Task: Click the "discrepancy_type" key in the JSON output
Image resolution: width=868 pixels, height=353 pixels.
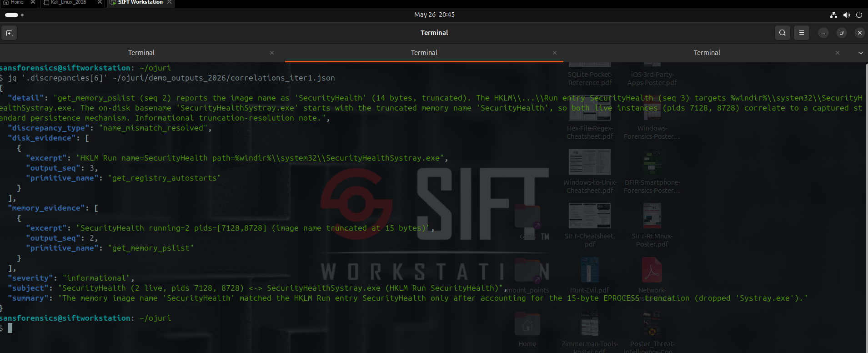Action: (x=49, y=128)
